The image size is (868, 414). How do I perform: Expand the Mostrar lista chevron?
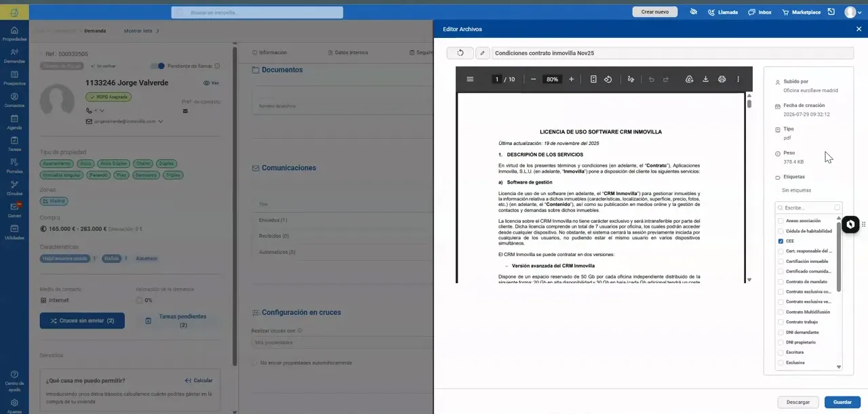click(x=158, y=30)
